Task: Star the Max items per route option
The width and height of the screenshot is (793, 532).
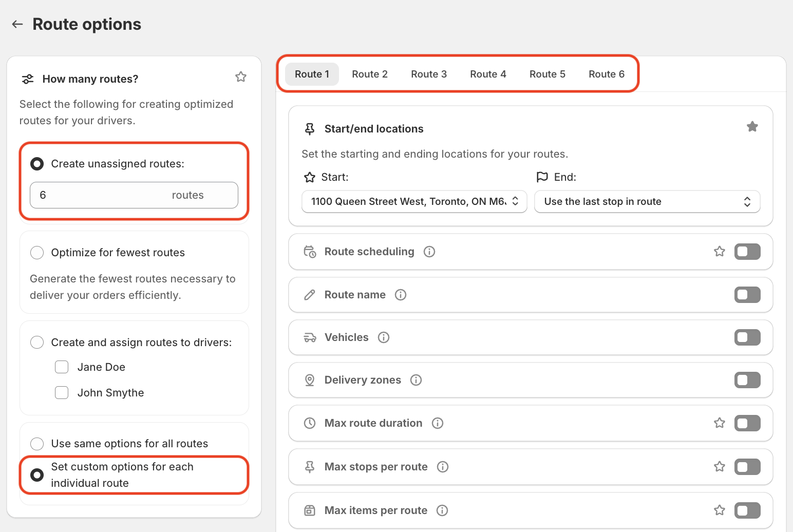Action: 719,510
